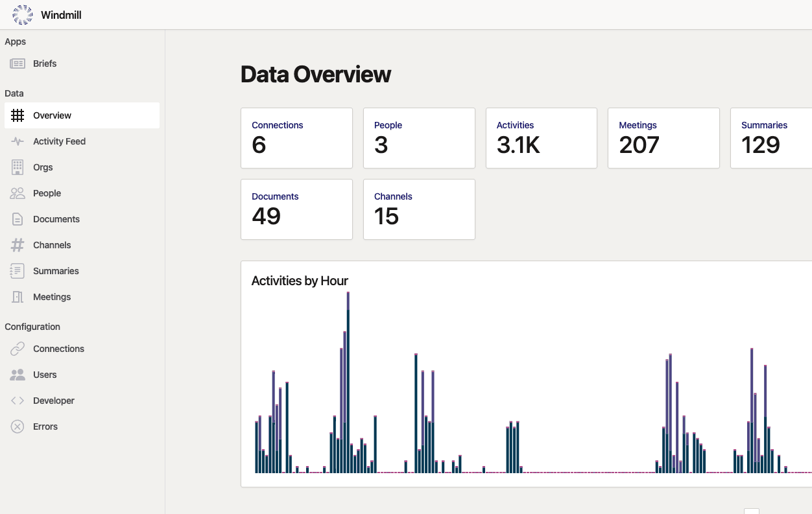Open the Developer code-brackets icon
Screen dimensions: 812x514
[18, 401]
